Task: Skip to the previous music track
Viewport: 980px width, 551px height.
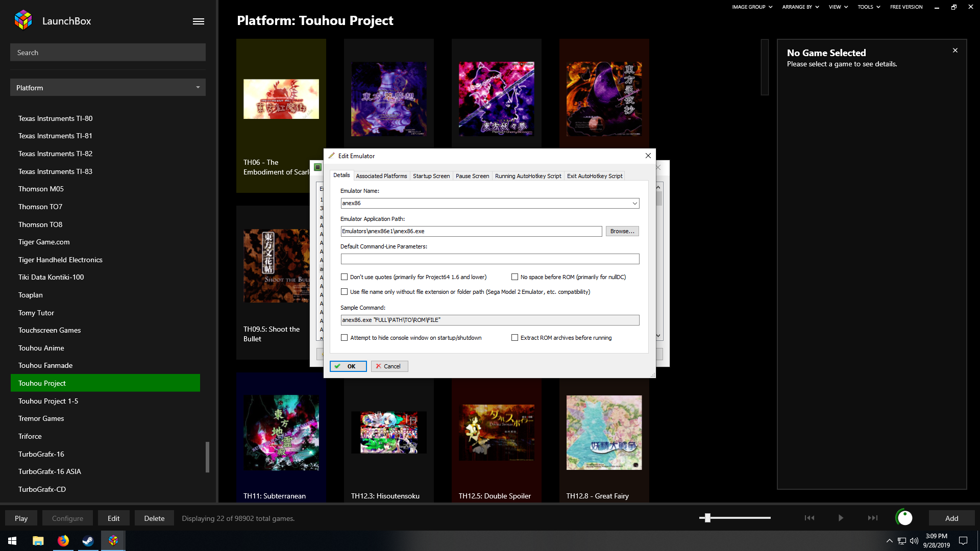Action: click(810, 518)
